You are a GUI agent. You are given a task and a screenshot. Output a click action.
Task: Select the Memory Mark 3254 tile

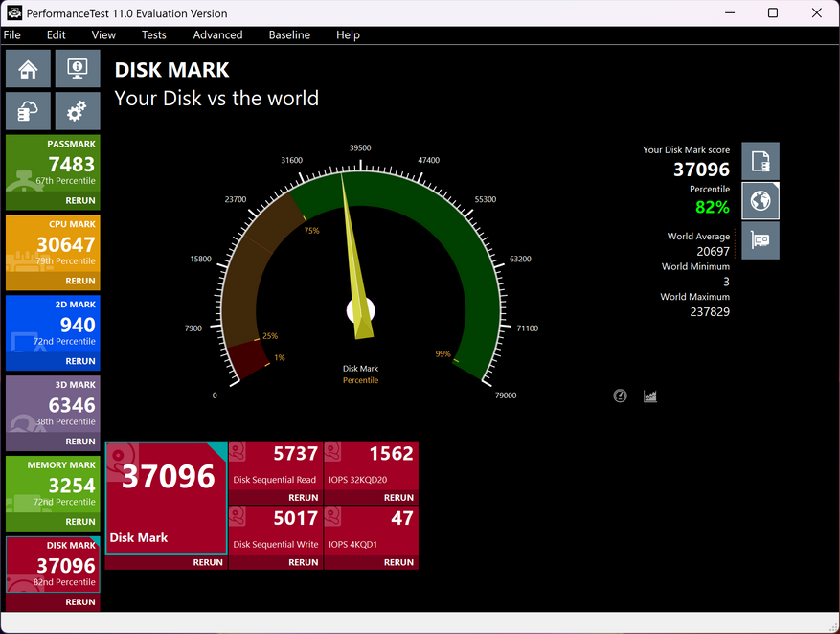coord(53,486)
